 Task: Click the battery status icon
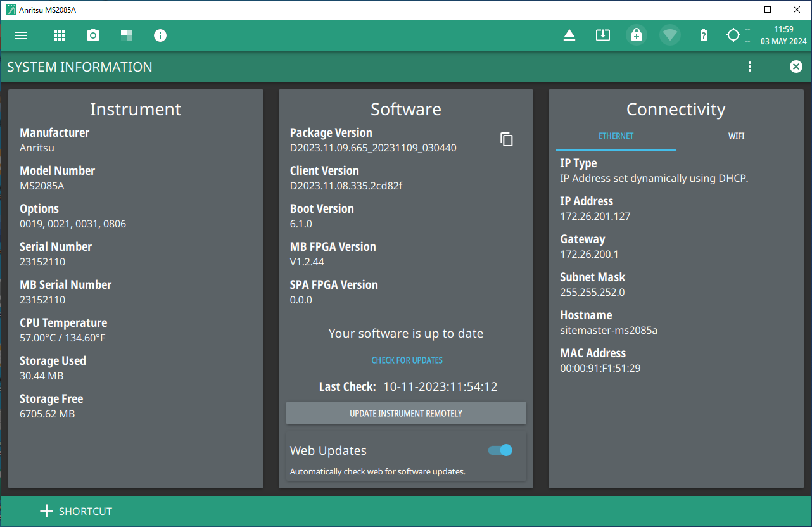pos(703,35)
